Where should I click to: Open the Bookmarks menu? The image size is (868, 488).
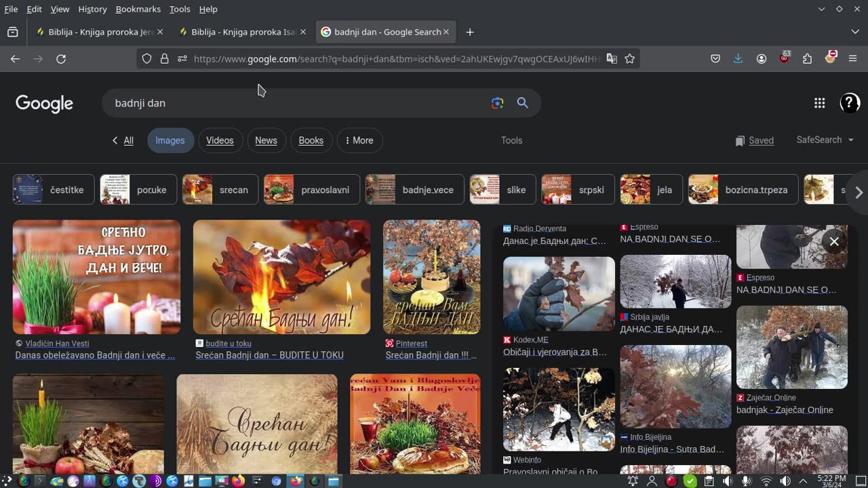(138, 9)
